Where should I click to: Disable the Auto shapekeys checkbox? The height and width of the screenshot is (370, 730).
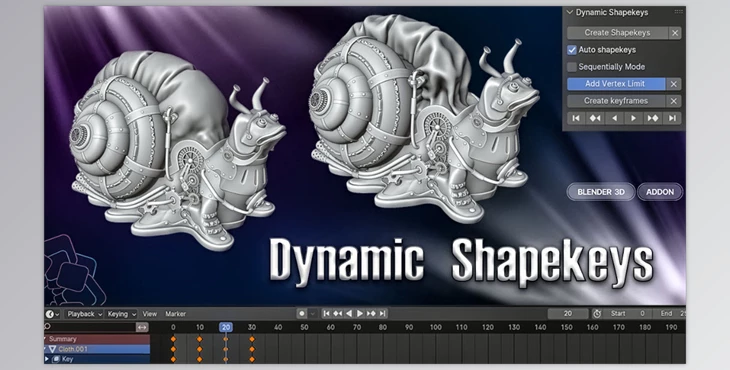pyautogui.click(x=572, y=50)
